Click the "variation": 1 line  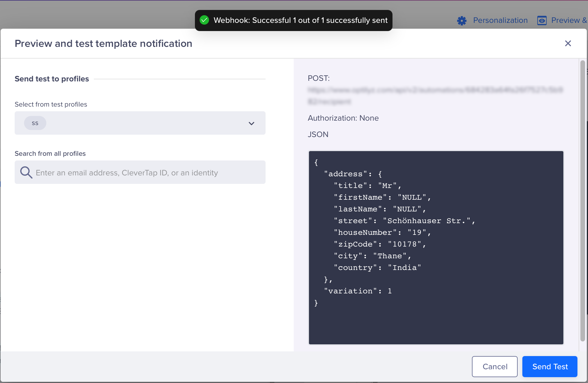click(x=358, y=291)
